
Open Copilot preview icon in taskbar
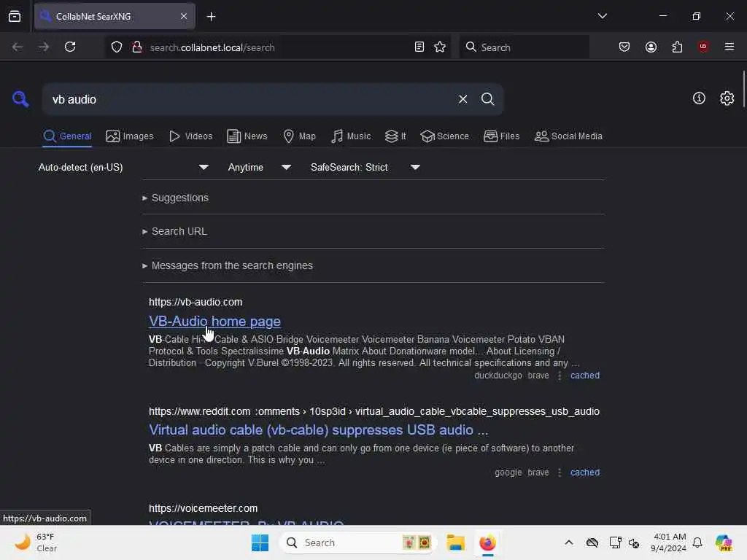[x=723, y=542]
